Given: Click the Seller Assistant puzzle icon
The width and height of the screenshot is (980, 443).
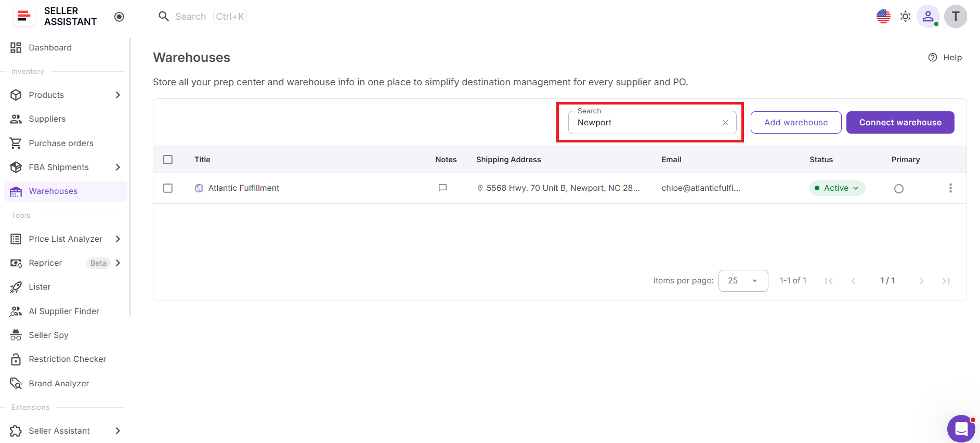Looking at the screenshot, I should pyautogui.click(x=16, y=431).
